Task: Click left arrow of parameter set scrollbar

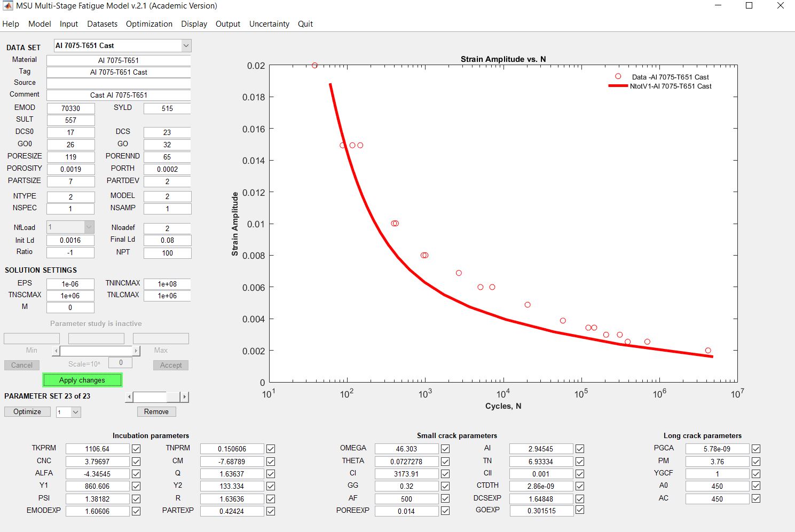Action: point(129,397)
